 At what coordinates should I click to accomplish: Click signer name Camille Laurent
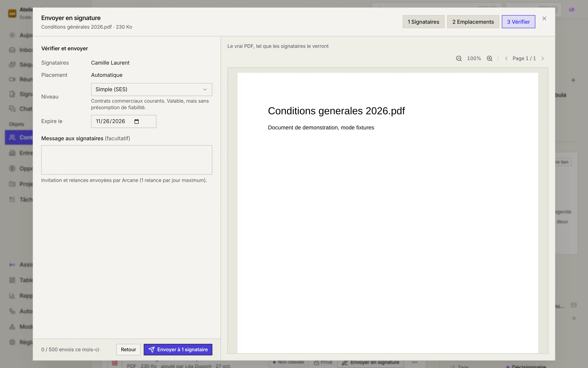click(110, 63)
